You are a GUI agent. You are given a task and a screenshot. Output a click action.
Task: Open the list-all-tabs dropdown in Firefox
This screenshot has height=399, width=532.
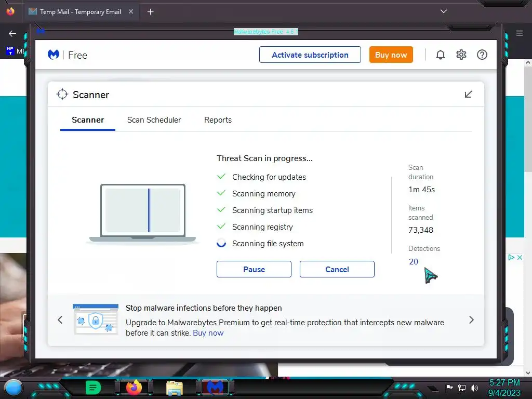coord(444,11)
